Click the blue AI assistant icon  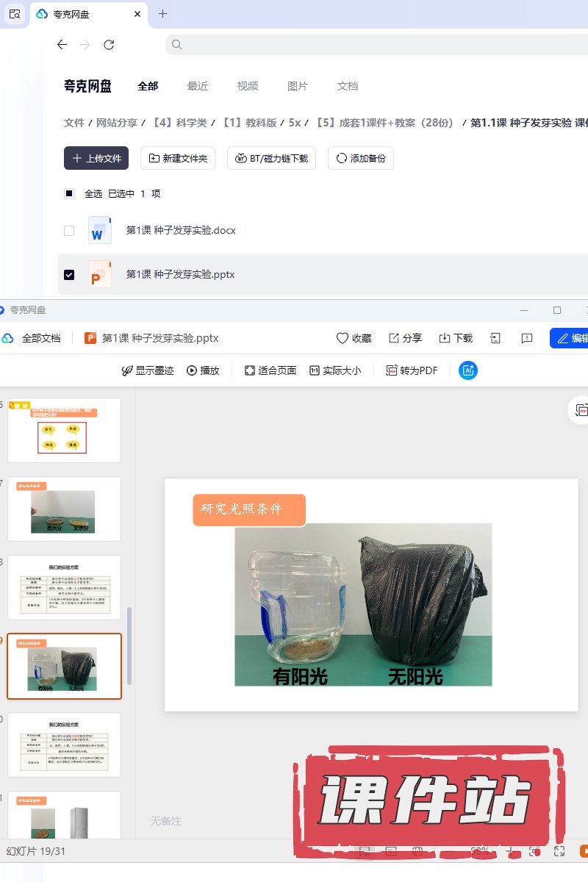468,370
